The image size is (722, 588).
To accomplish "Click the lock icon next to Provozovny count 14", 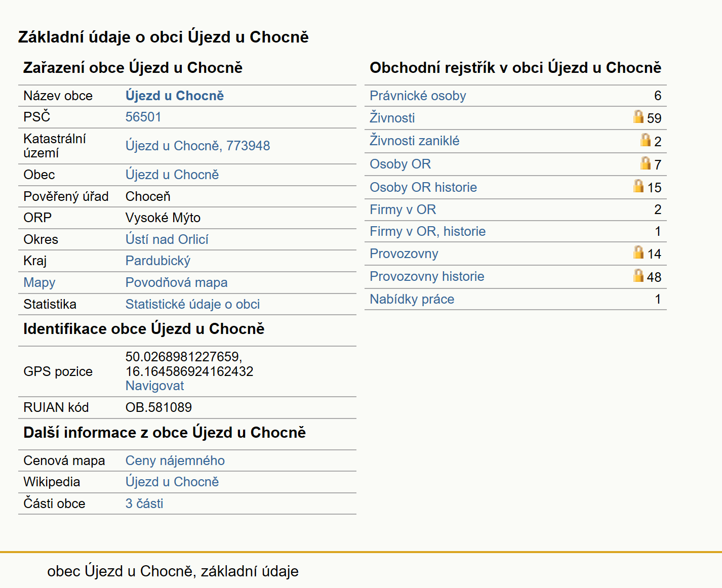I will [638, 252].
